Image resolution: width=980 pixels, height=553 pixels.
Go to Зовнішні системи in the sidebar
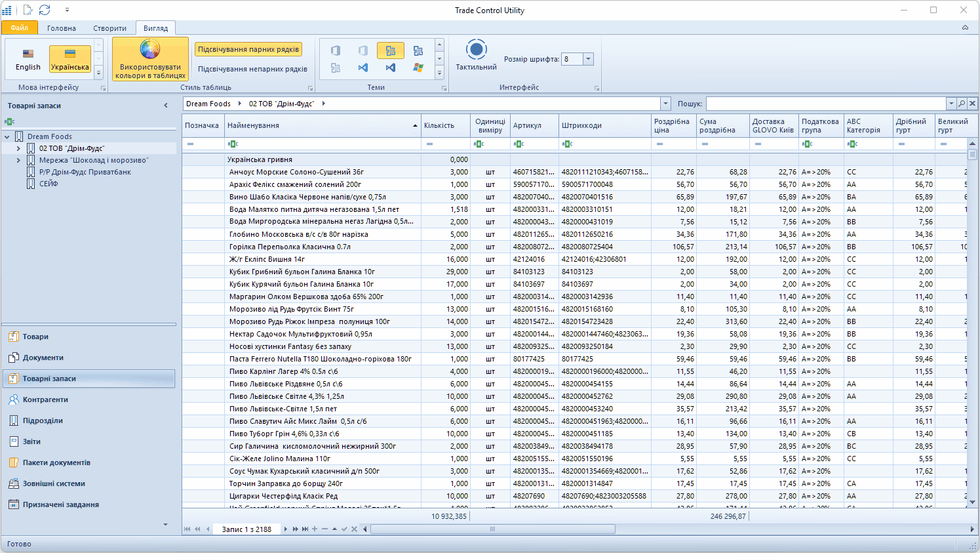[54, 483]
